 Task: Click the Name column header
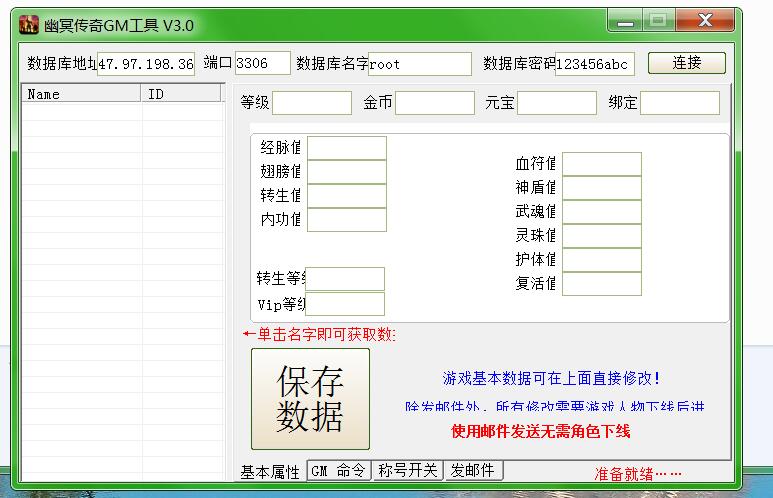(82, 94)
